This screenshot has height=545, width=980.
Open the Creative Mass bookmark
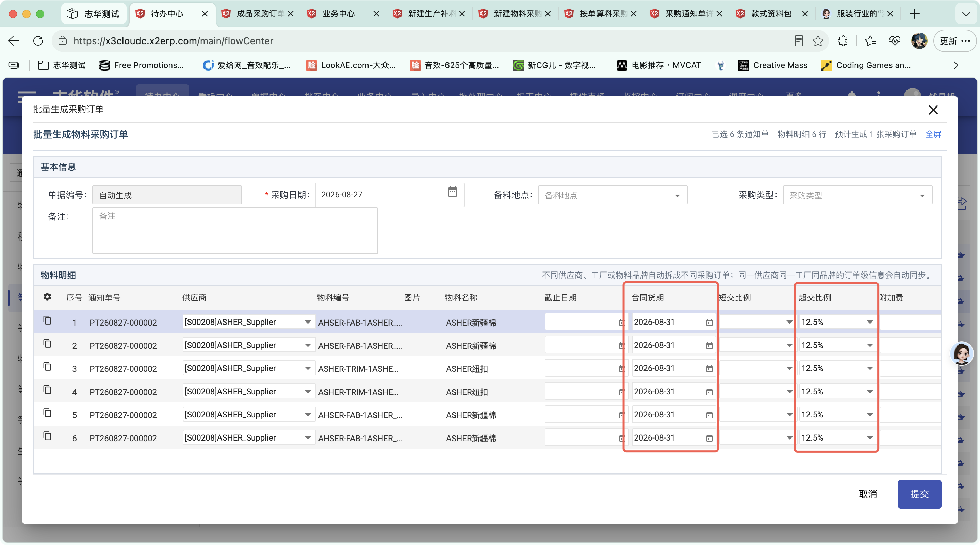[772, 65]
